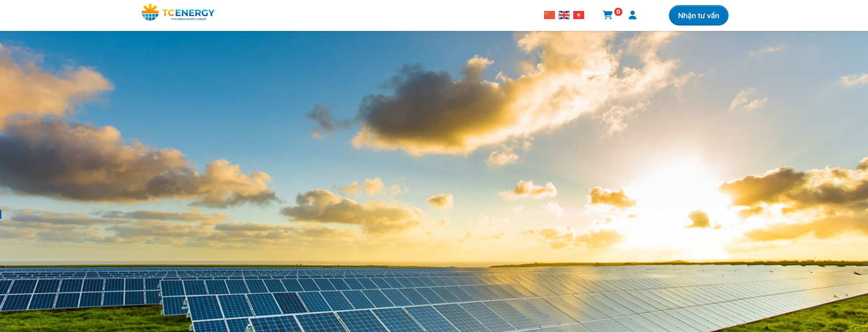Image resolution: width=868 pixels, height=332 pixels.
Task: Click the "Nhận tư vấn" button
Action: [x=699, y=15]
